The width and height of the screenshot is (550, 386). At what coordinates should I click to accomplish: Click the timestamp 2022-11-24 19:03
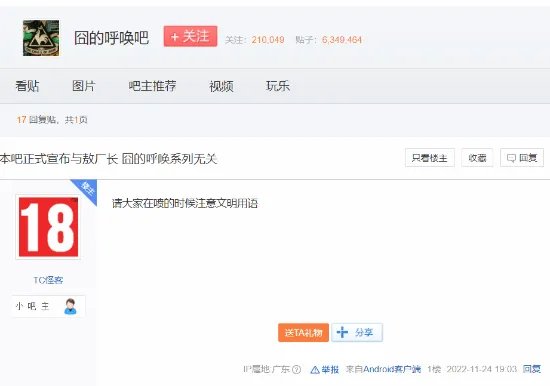click(482, 369)
